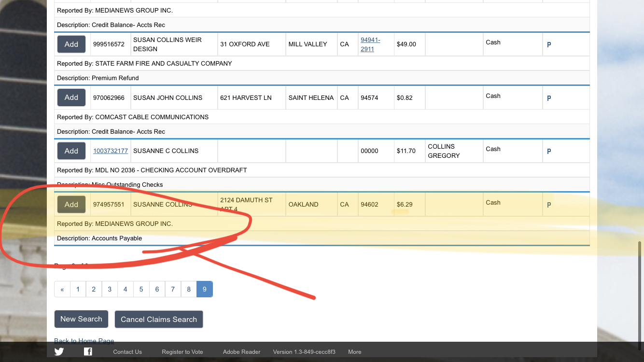Go to results page 1

click(x=78, y=289)
